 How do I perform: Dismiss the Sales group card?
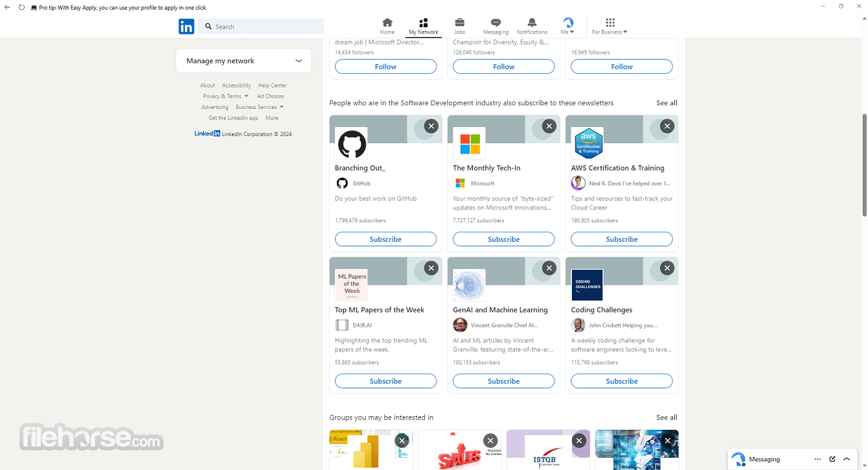tap(491, 441)
